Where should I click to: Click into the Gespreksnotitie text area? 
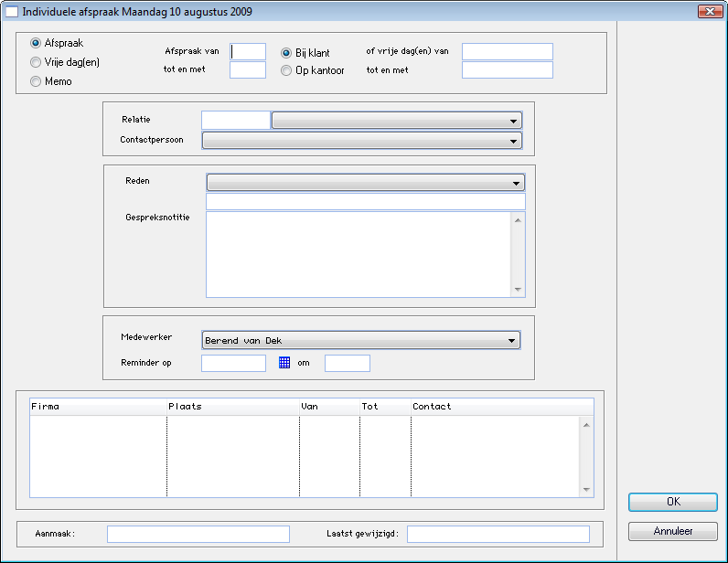(x=359, y=254)
